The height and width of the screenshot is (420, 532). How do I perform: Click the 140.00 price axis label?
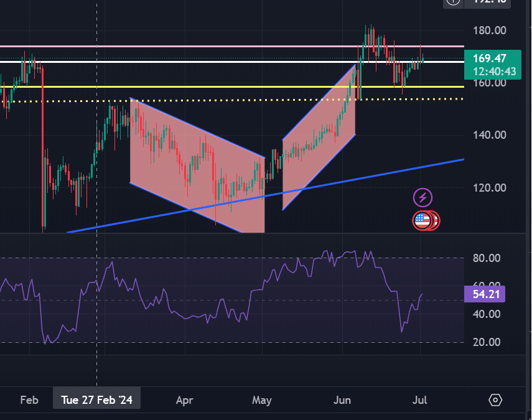pos(488,135)
